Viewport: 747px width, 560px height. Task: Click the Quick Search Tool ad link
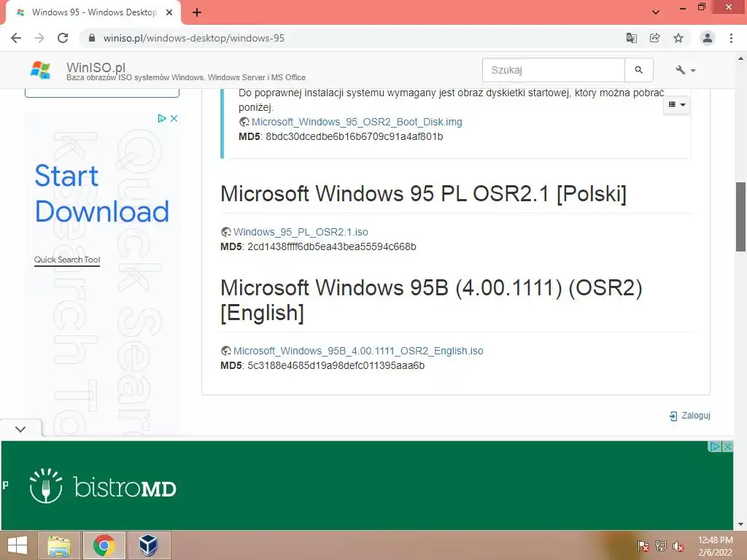click(66, 260)
